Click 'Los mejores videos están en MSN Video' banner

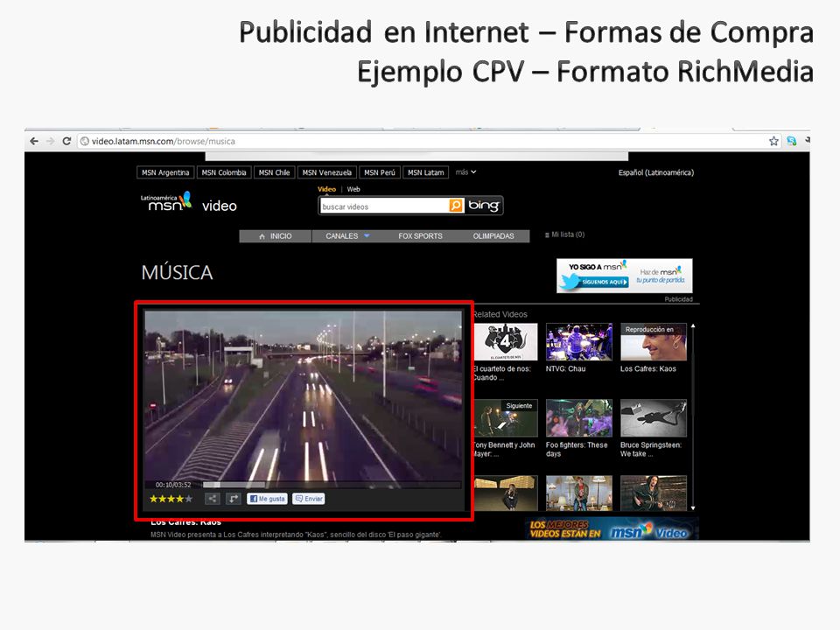[612, 529]
